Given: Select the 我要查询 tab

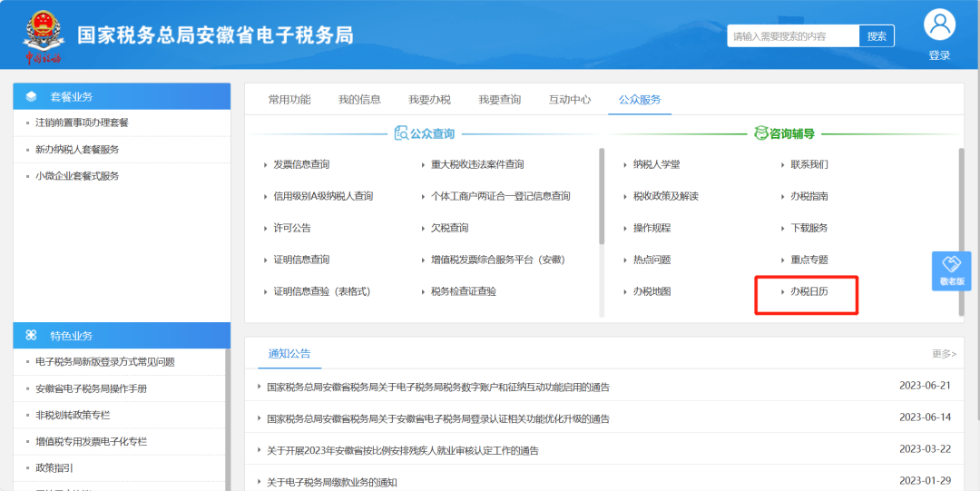Looking at the screenshot, I should (x=499, y=100).
